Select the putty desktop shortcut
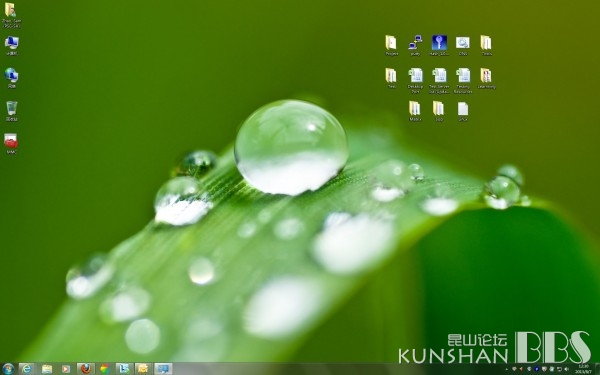The width and height of the screenshot is (600, 375). point(415,45)
